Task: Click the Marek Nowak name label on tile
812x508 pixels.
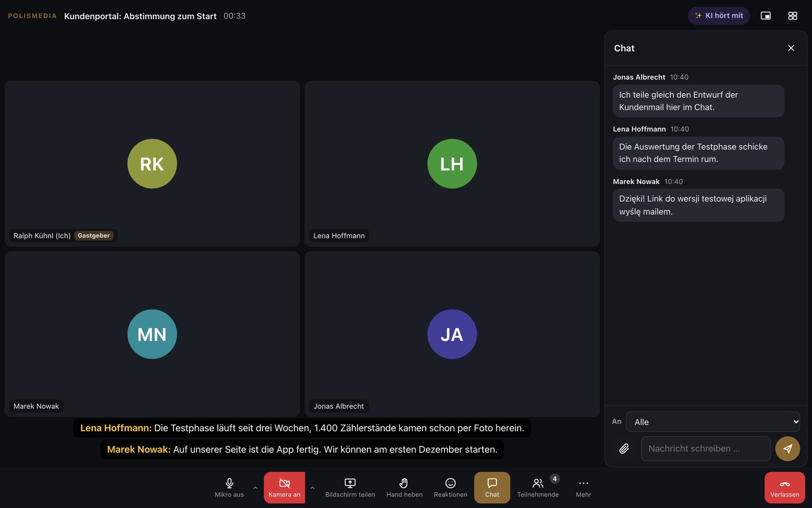Action: [x=36, y=406]
